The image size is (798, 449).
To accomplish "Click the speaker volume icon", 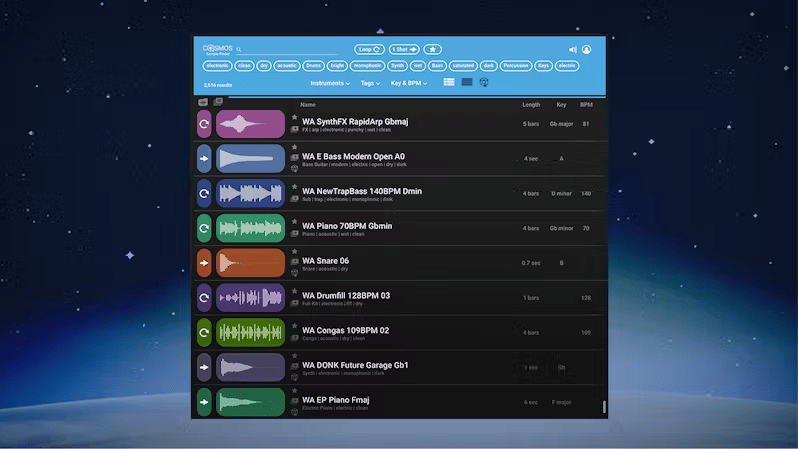I will click(573, 49).
